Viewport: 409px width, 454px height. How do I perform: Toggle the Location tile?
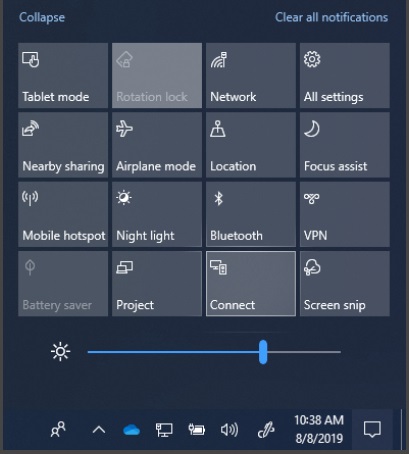coord(251,145)
